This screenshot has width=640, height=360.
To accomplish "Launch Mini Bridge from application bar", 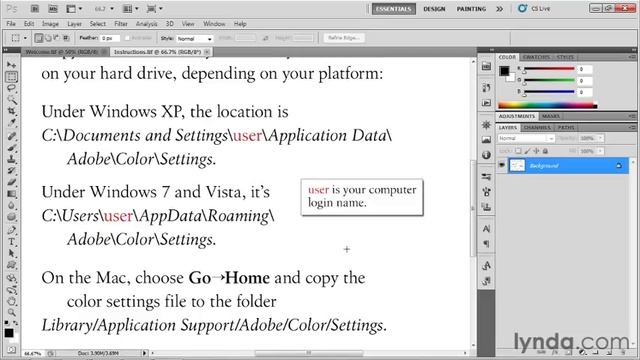I will 53,9.
